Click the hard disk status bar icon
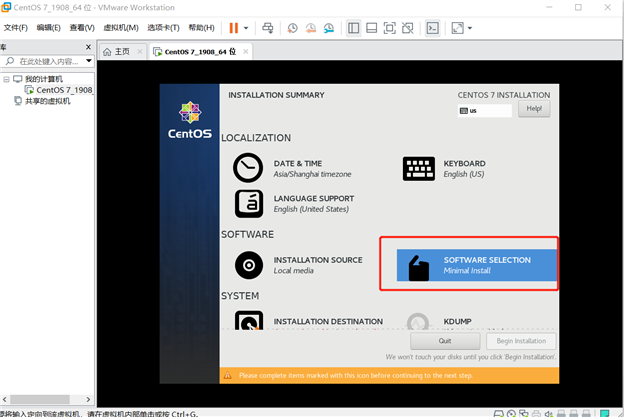 [499, 414]
